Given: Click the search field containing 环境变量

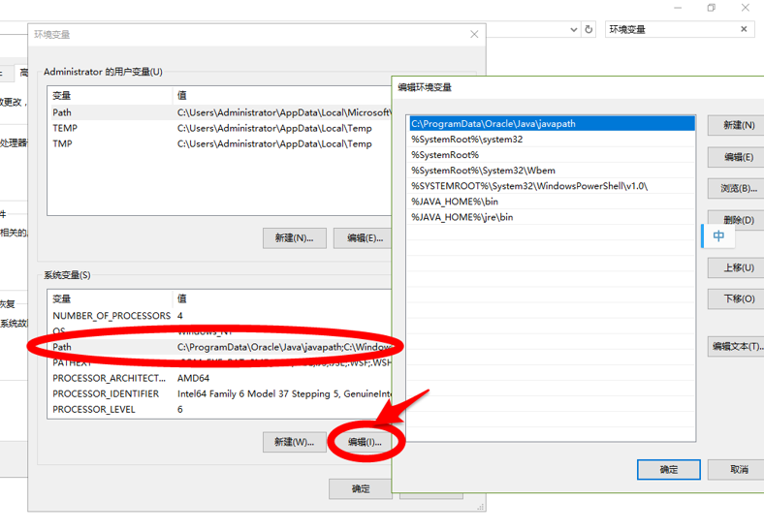Looking at the screenshot, I should 669,29.
